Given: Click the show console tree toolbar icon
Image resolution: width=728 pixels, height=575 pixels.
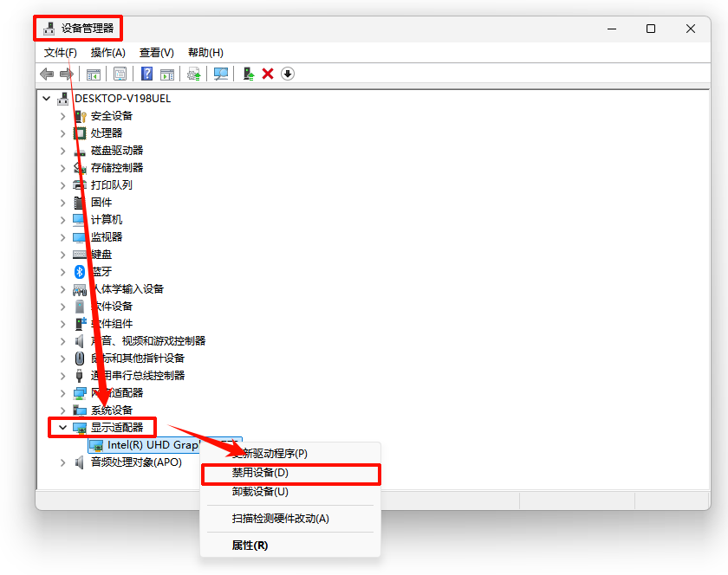Looking at the screenshot, I should [94, 74].
